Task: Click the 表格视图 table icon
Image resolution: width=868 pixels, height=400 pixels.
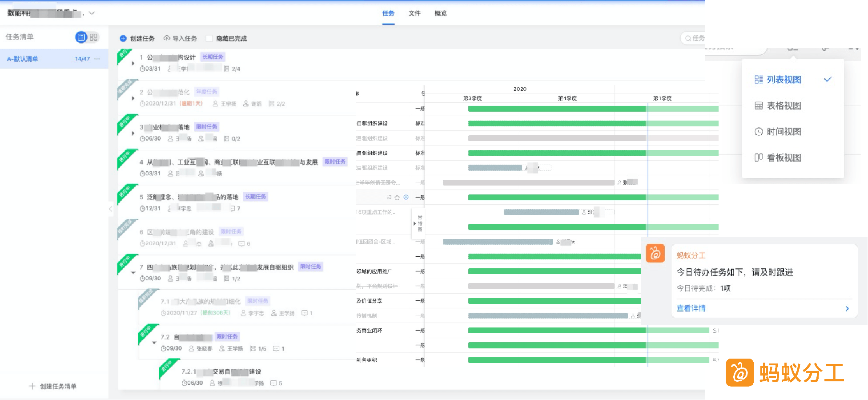Action: tap(759, 105)
